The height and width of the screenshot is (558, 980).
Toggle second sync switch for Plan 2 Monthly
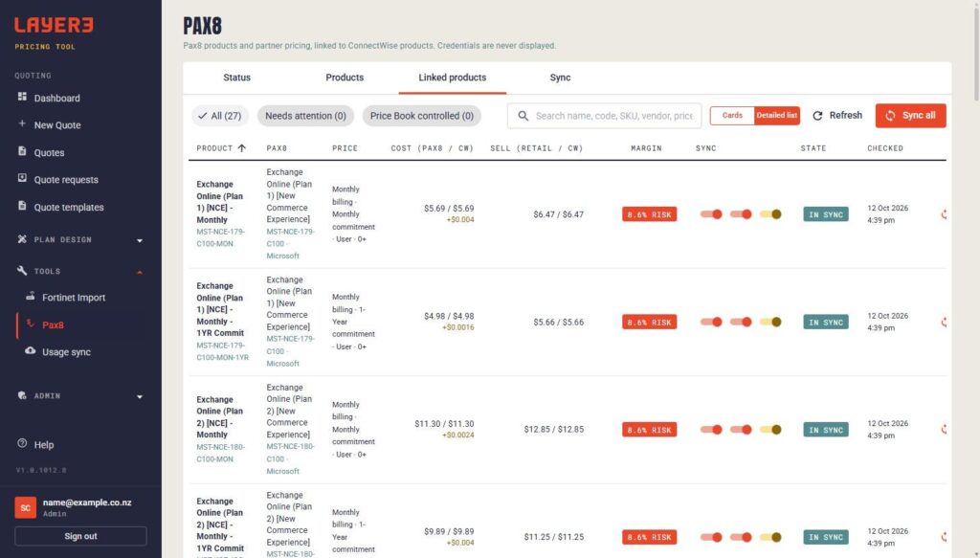(x=742, y=430)
